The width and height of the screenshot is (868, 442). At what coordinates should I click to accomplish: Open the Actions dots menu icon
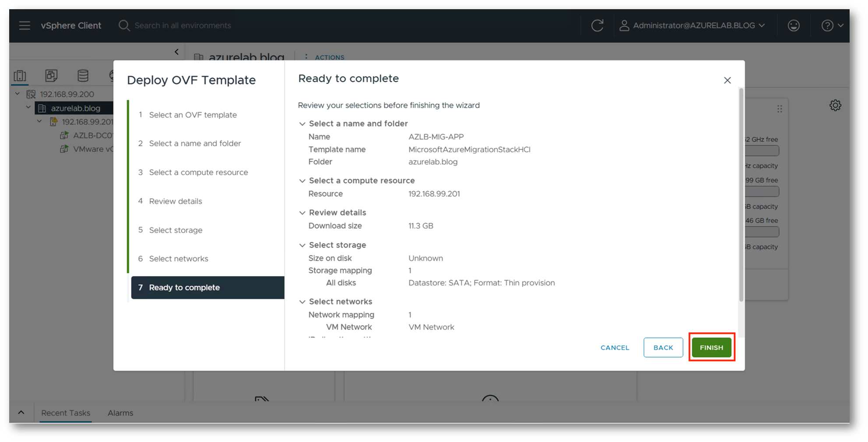[306, 57]
